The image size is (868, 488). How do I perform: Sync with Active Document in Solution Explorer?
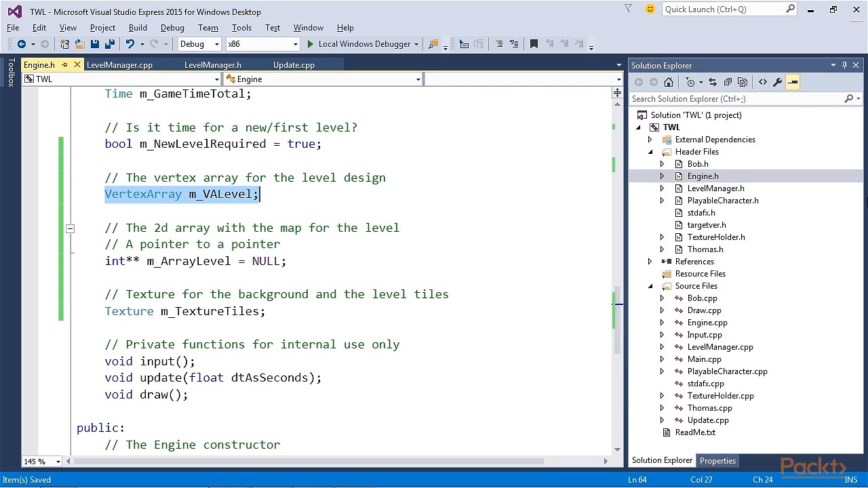(x=713, y=82)
